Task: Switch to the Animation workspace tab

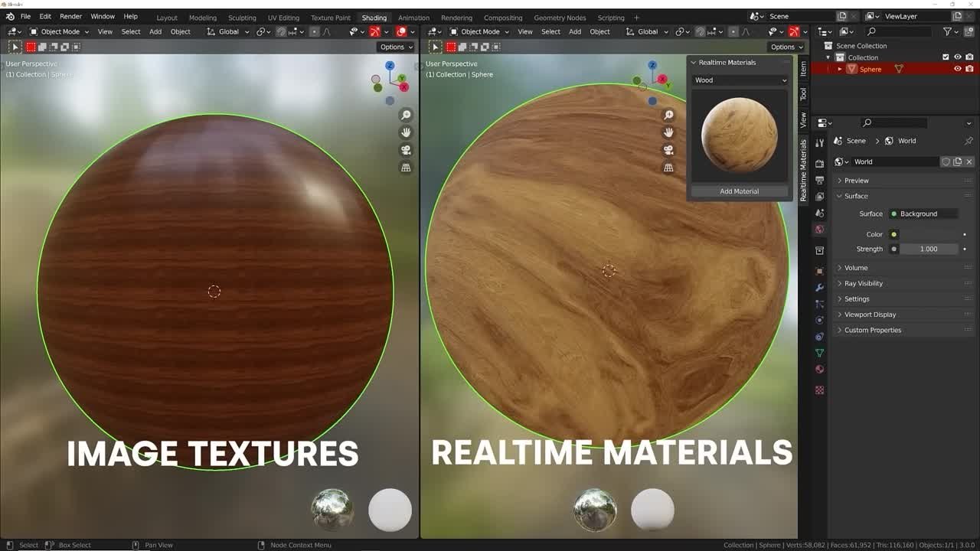Action: [413, 17]
